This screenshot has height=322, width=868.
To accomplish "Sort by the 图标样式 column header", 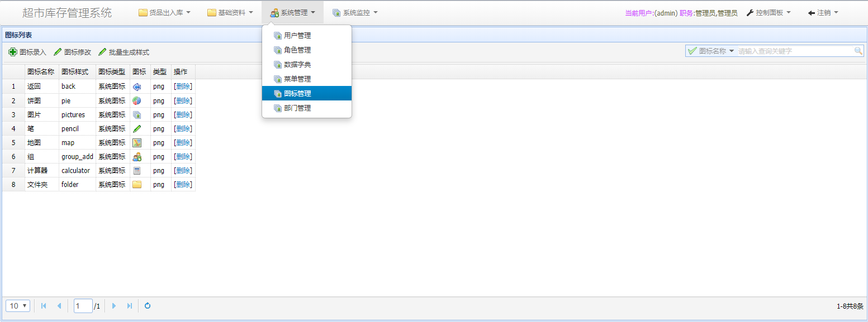I will click(x=77, y=72).
